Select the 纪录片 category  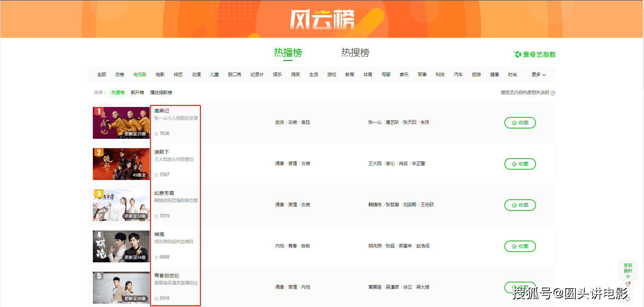257,74
